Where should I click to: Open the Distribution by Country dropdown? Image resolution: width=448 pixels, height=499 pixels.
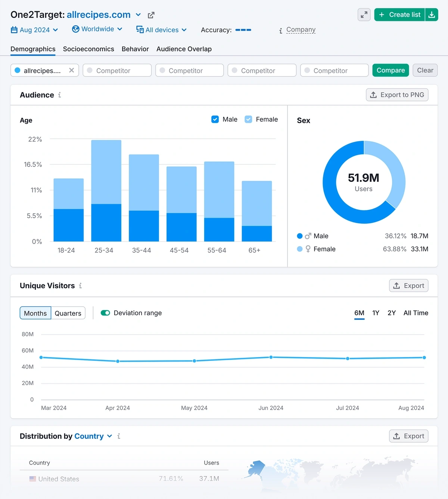click(x=93, y=436)
